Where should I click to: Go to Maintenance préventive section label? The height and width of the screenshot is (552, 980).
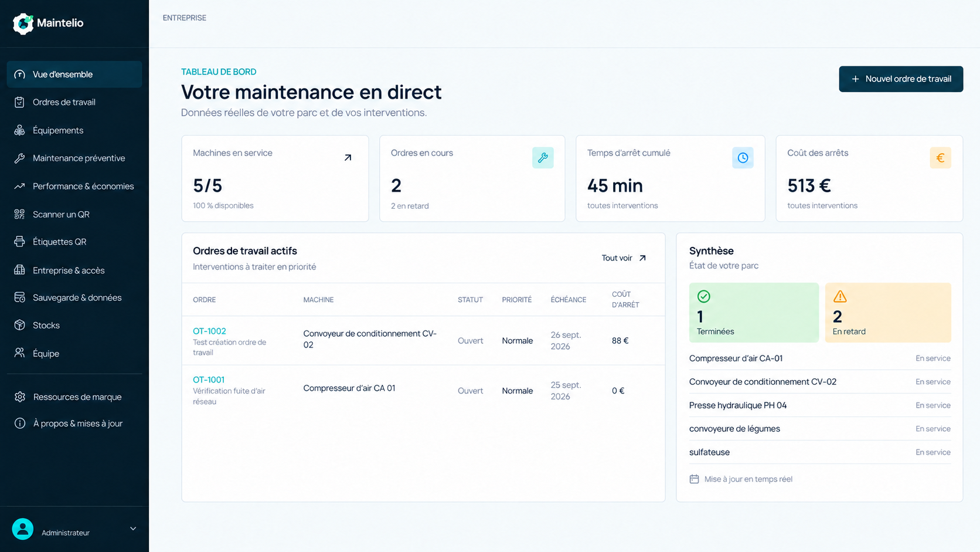[x=79, y=158]
